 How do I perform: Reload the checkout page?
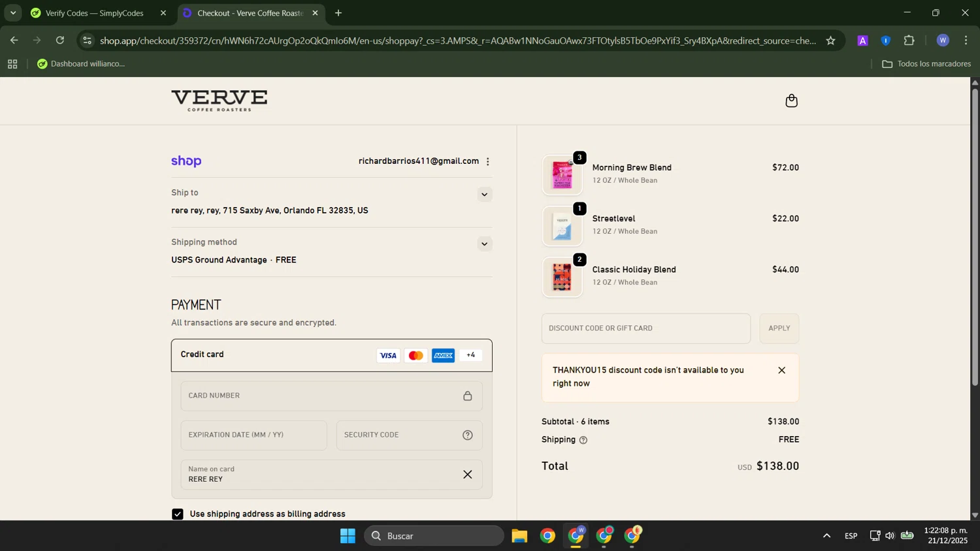coord(60,40)
